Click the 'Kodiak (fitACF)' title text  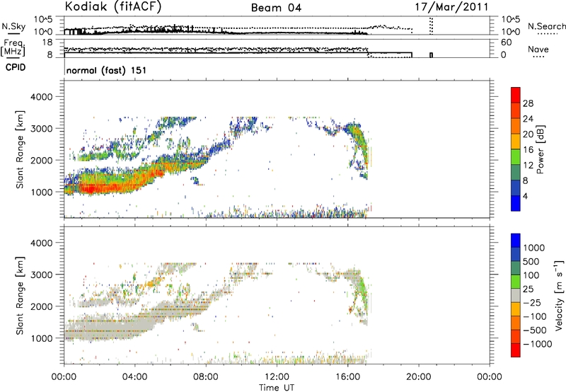pos(113,7)
